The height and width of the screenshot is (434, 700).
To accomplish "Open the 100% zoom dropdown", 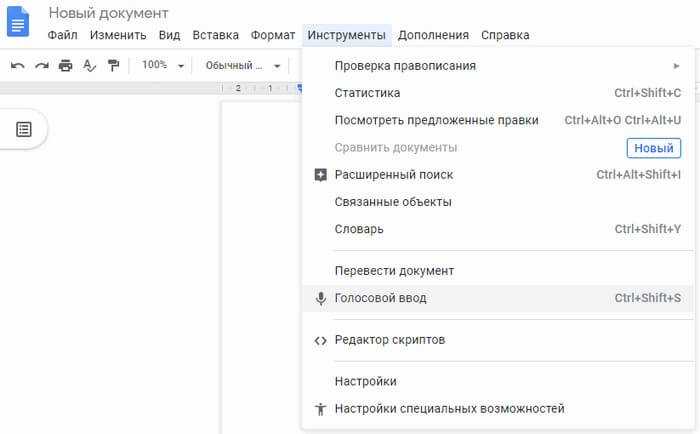I will pos(162,66).
